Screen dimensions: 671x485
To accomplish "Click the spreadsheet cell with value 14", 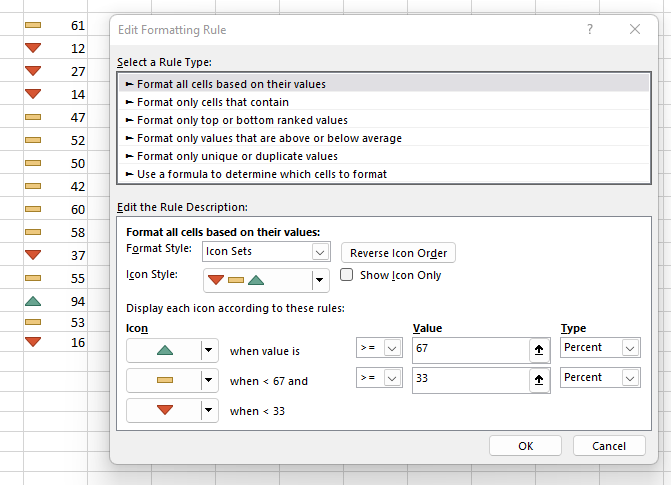I will [55, 94].
